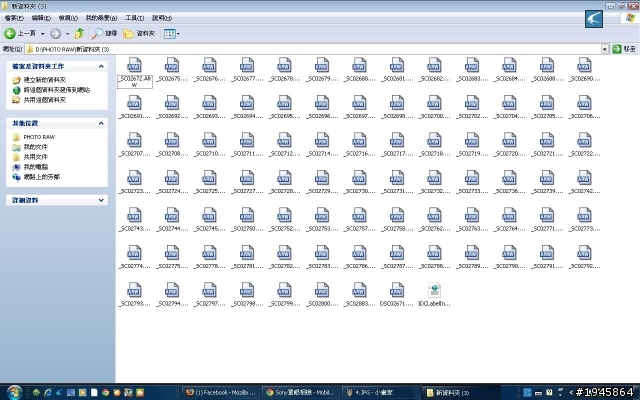
Task: Select the _SC02723 ARW file icon
Action: (x=134, y=178)
